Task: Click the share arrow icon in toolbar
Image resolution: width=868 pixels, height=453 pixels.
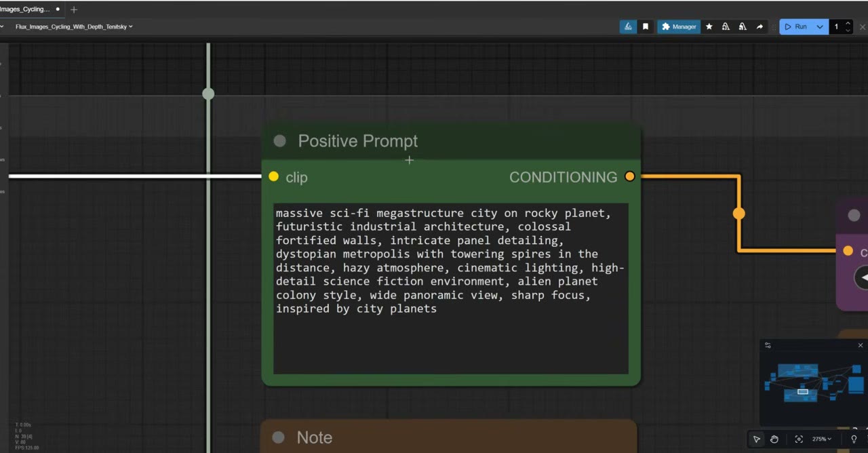Action: [759, 26]
